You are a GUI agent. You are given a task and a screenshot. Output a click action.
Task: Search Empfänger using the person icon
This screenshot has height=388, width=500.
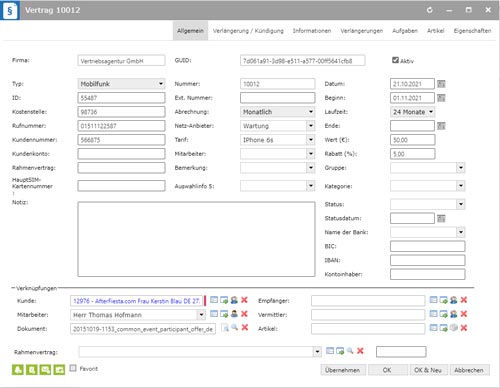point(454,300)
